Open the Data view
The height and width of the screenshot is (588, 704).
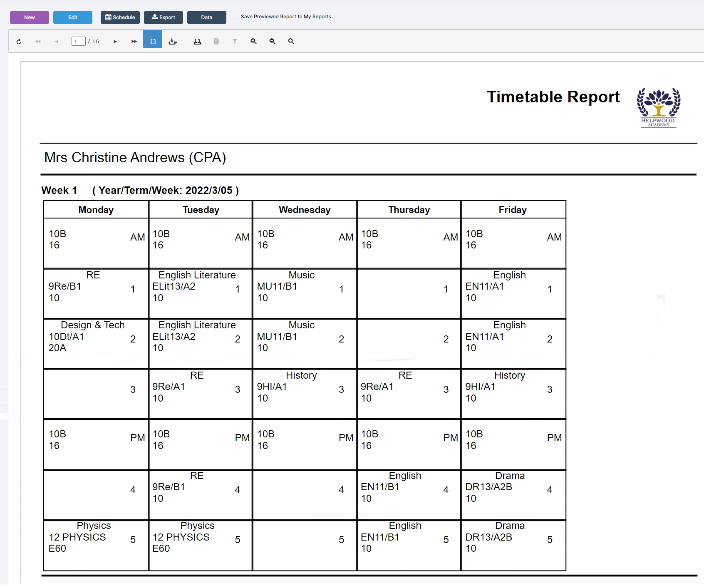tap(206, 17)
